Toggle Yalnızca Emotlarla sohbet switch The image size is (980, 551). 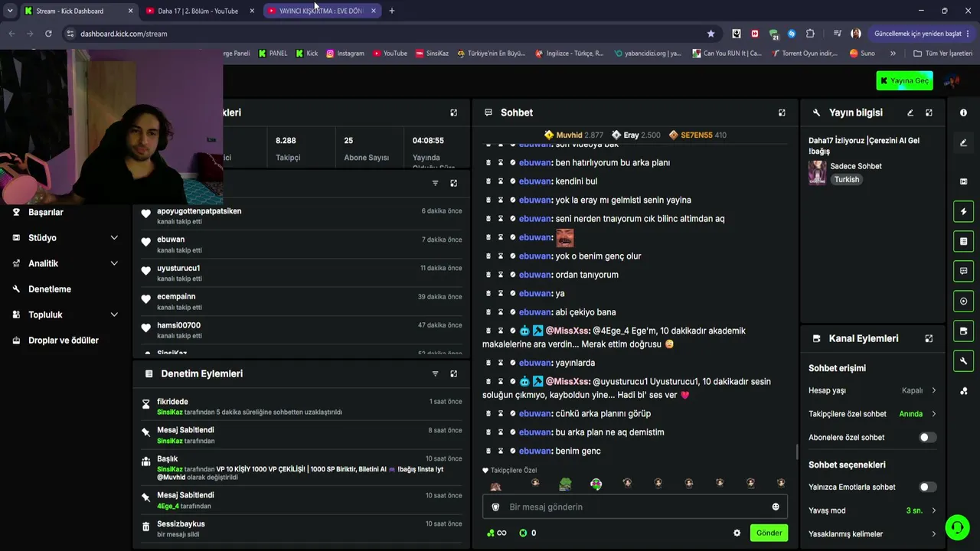point(927,487)
